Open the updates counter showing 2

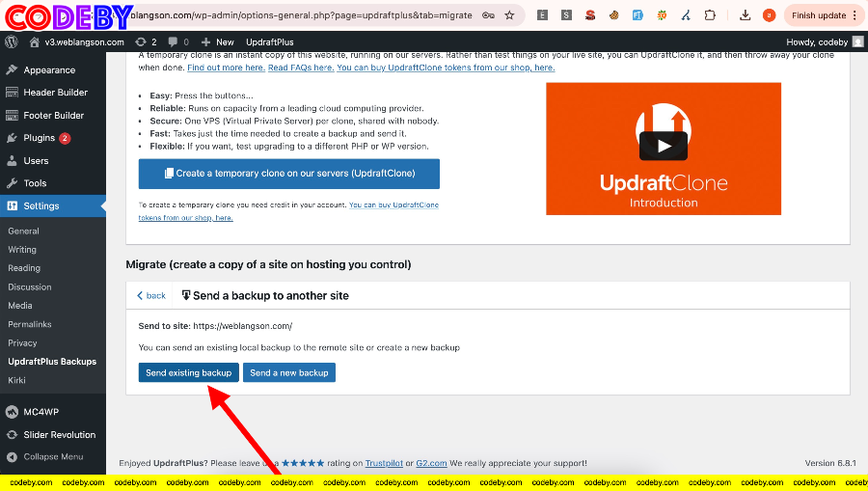[147, 42]
